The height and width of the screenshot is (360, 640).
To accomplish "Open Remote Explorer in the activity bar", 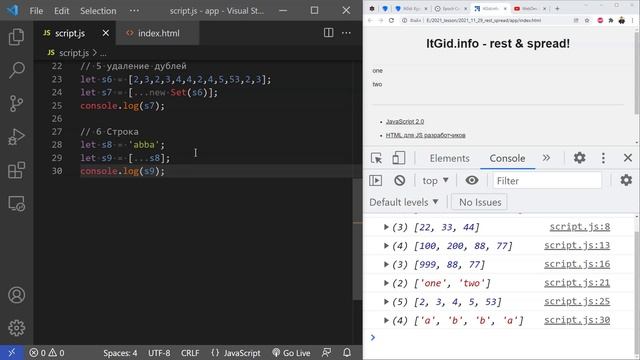I will click(x=16, y=203).
